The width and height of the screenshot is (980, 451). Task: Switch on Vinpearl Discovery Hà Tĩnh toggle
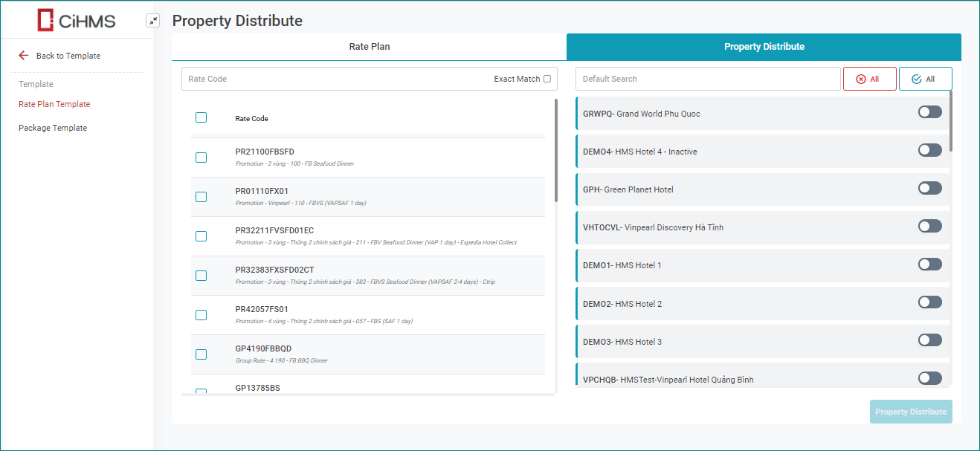tap(929, 227)
